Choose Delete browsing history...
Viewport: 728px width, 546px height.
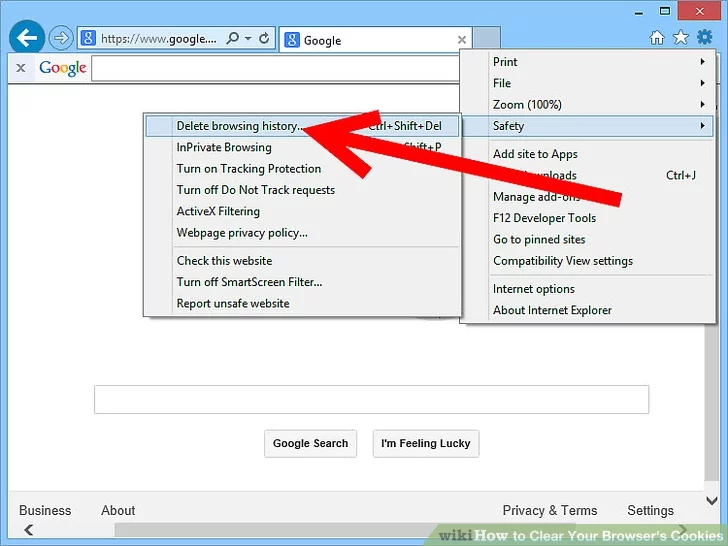302,126
